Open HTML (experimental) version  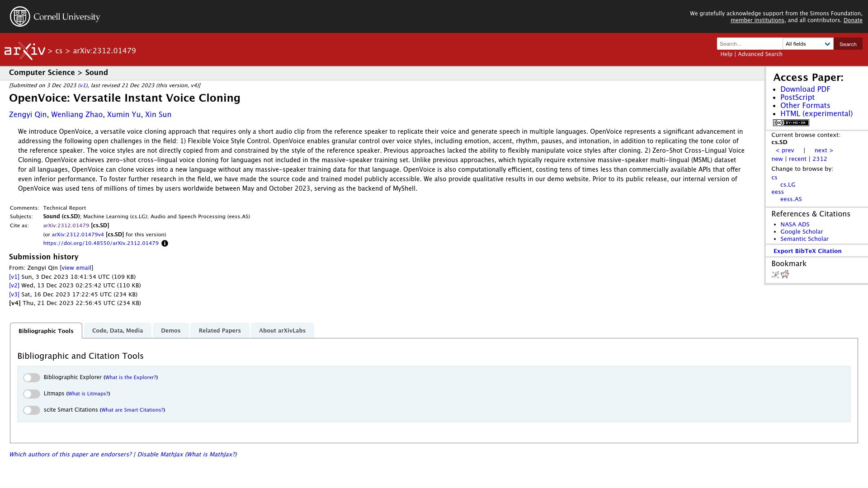pos(816,114)
